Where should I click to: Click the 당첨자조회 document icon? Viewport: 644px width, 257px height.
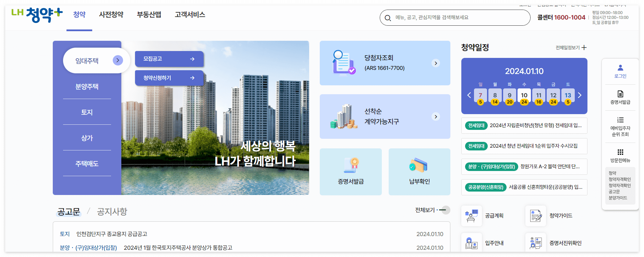coord(343,62)
